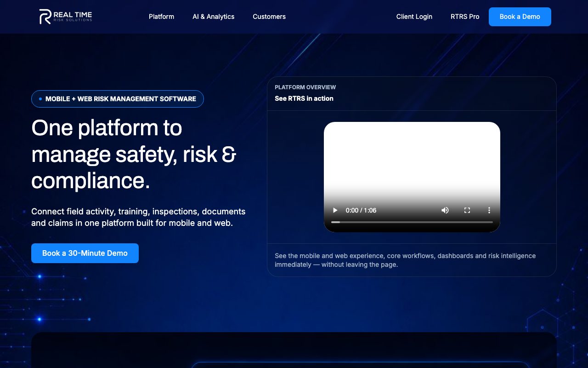Viewport: 588px width, 368px height.
Task: Open the video more options menu
Action: click(489, 210)
